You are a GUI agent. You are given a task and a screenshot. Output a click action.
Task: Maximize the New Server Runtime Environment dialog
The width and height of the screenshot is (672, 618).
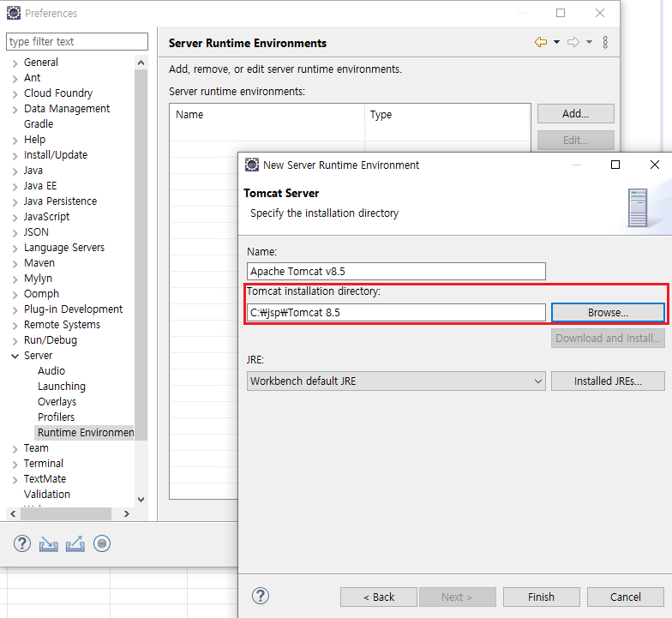click(x=615, y=165)
